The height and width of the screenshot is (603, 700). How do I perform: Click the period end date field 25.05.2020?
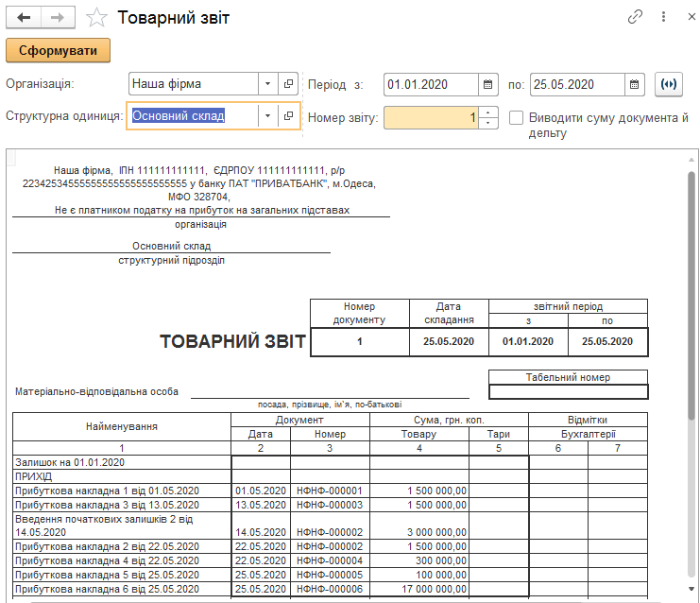pyautogui.click(x=578, y=84)
